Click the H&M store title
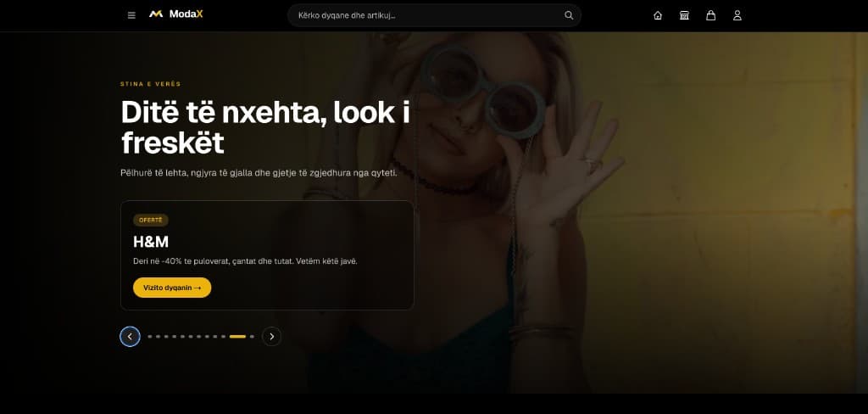The width and height of the screenshot is (868, 414). (x=151, y=242)
